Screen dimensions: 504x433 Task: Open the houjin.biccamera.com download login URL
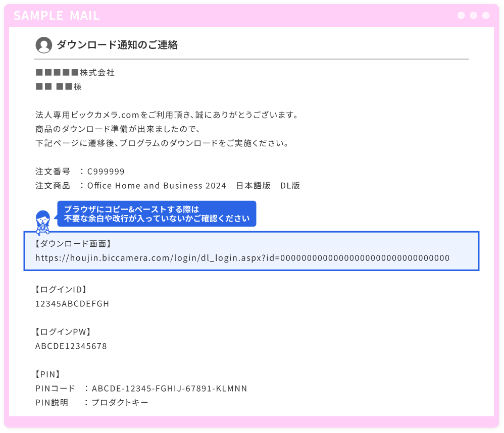pyautogui.click(x=242, y=258)
